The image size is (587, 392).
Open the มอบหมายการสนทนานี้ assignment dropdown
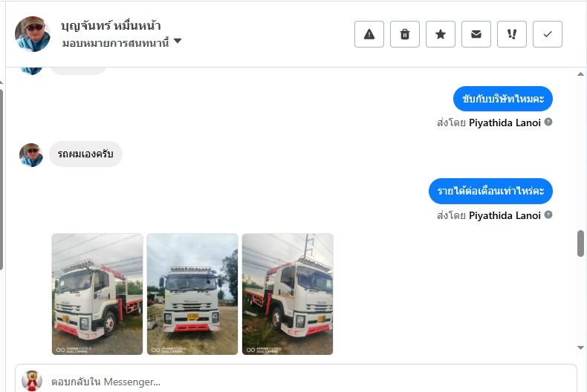click(x=122, y=42)
